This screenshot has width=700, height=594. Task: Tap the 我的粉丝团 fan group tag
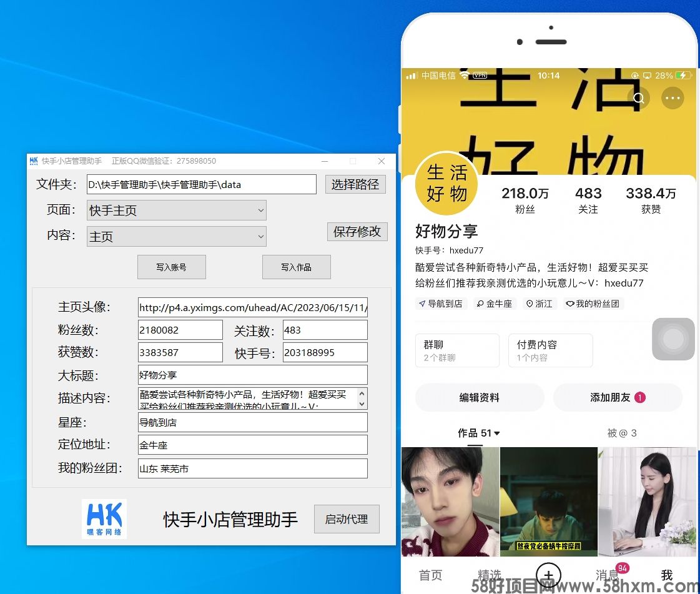tap(593, 304)
